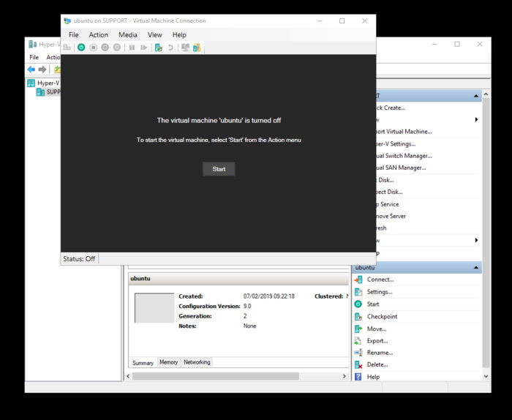Click Move... in the ubuntu actions
512x420 pixels.
click(x=377, y=329)
